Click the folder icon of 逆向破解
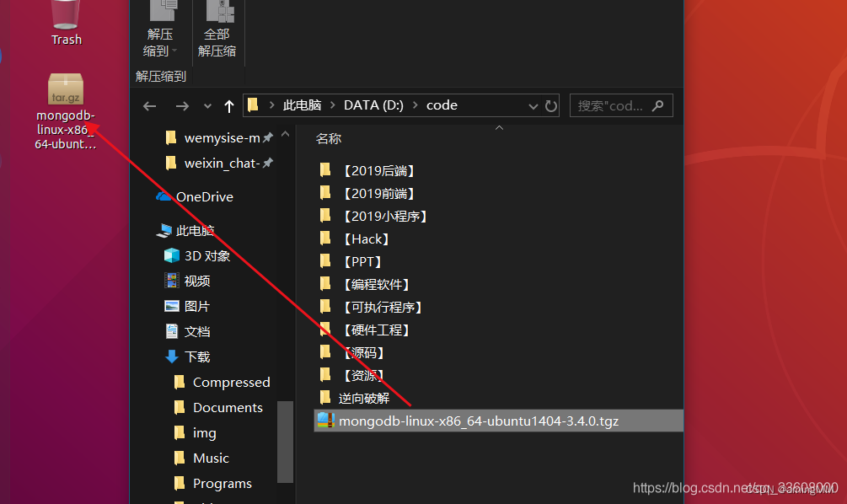 coord(325,398)
